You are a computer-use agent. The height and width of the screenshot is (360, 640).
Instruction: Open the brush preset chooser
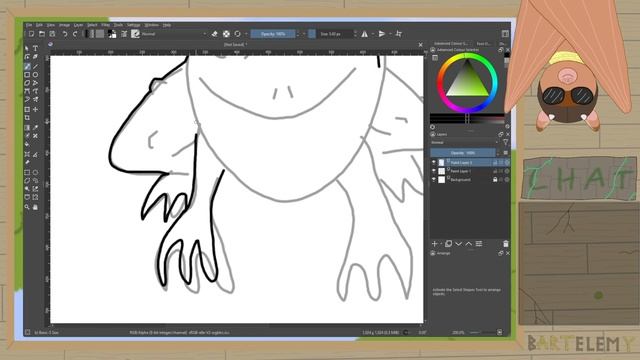135,34
